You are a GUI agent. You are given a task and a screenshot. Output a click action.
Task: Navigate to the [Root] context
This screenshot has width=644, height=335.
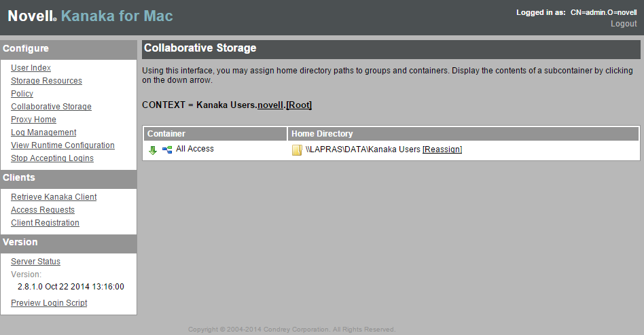299,105
